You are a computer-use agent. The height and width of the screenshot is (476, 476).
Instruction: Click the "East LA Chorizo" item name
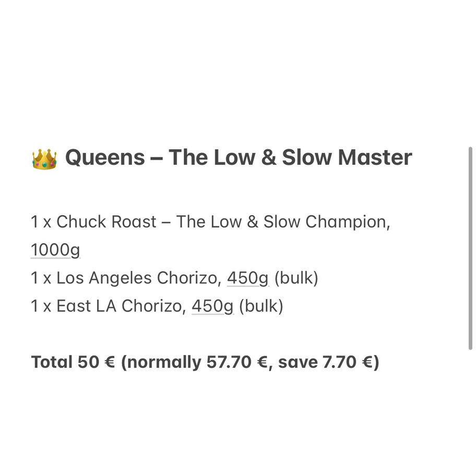[x=119, y=306]
